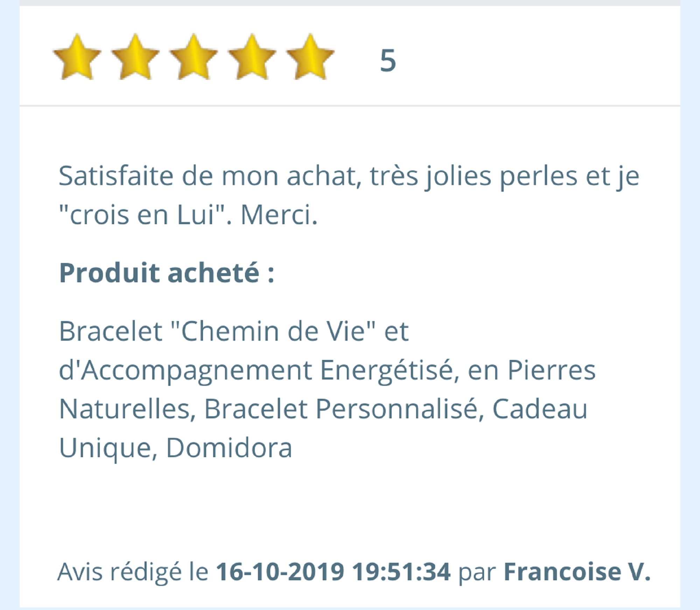Viewport: 700px width, 610px height.
Task: Click the word "Merci." in review
Action: coord(279,214)
